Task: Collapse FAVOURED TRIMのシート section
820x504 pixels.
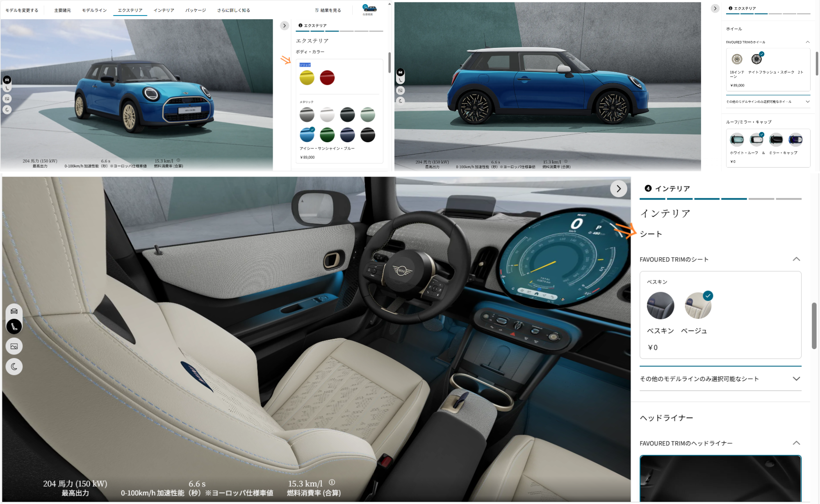Action: click(x=796, y=259)
